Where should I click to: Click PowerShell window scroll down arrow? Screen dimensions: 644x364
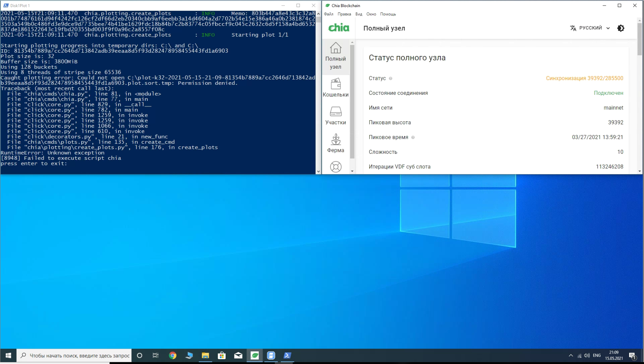pyautogui.click(x=318, y=171)
